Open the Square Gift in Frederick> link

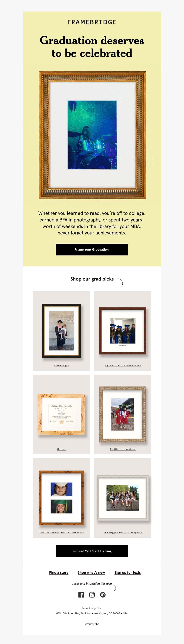click(x=123, y=366)
